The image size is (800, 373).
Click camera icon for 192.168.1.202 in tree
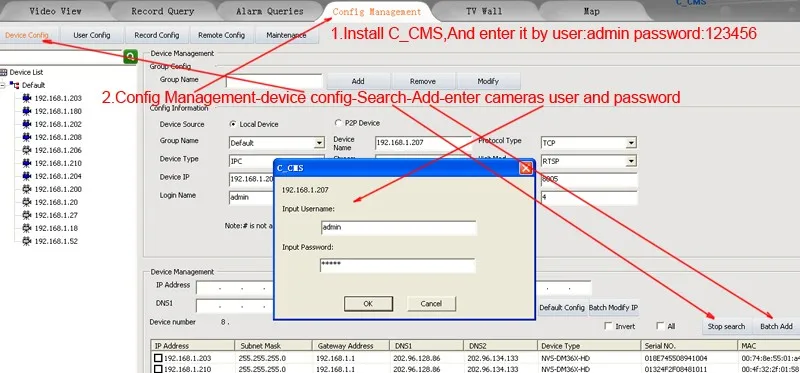(x=27, y=124)
